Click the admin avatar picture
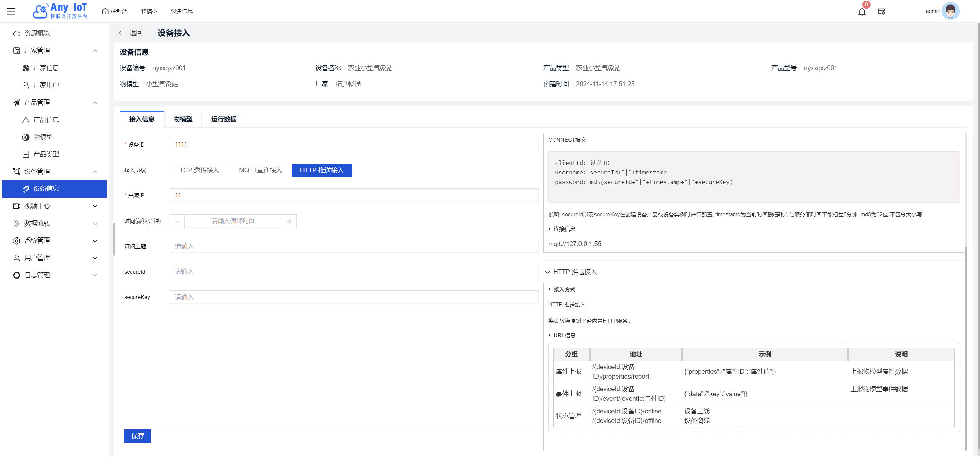 950,11
